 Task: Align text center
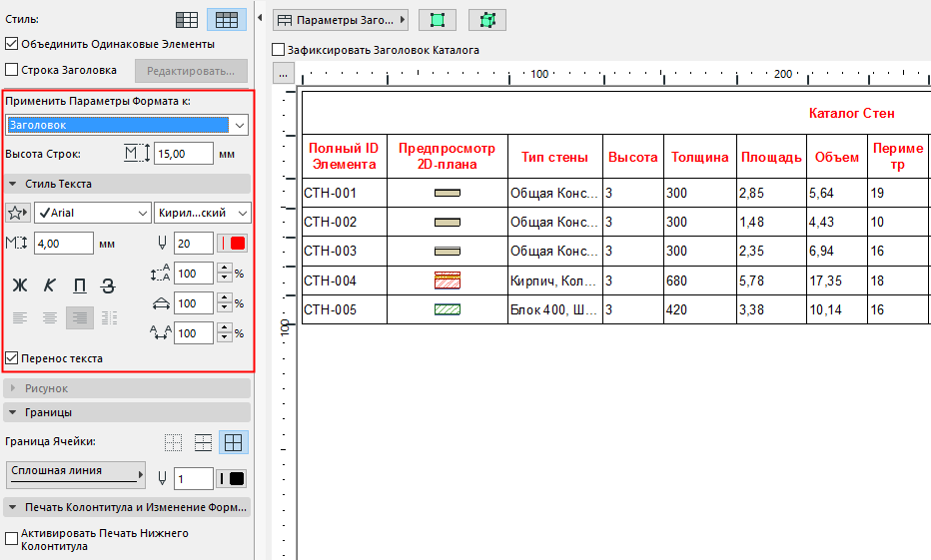[x=49, y=318]
